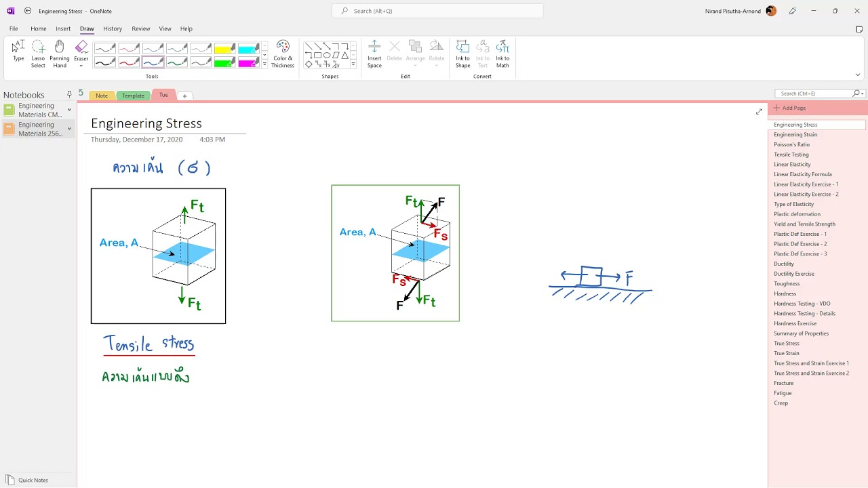Viewport: 868px width, 488px height.
Task: Choose the rectangle shape
Action: point(317,55)
